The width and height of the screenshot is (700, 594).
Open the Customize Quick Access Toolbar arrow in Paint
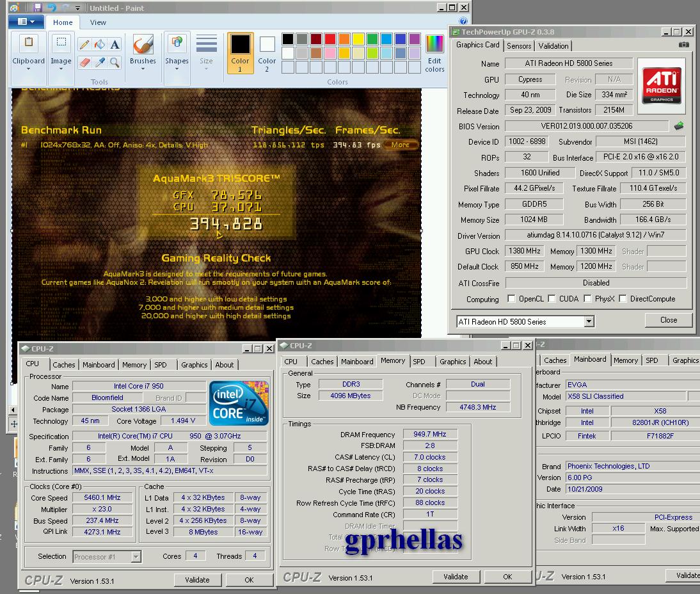pyautogui.click(x=77, y=8)
